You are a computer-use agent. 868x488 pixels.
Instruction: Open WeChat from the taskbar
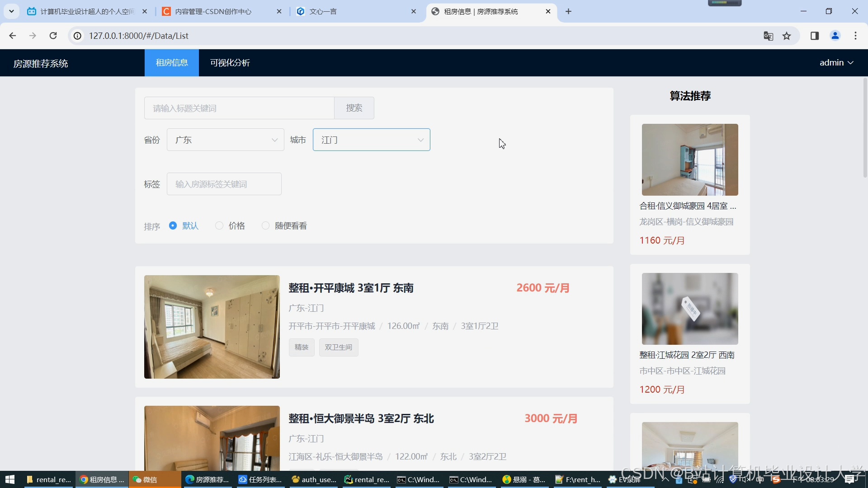[x=146, y=479]
